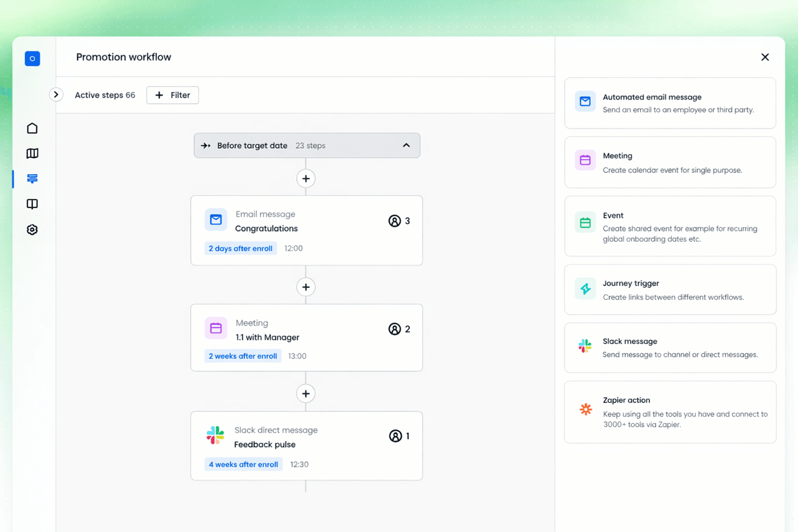Close the step type panel
The image size is (798, 532).
[x=765, y=57]
